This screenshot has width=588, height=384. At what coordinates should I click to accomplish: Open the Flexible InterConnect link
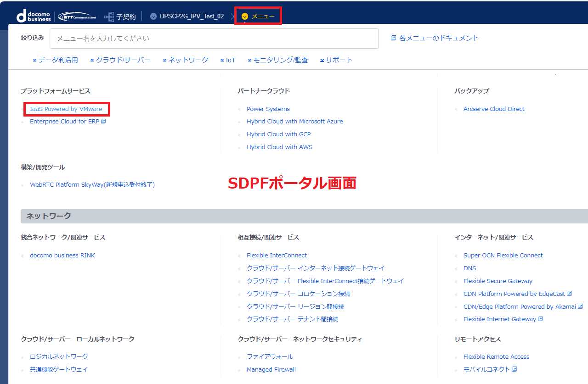coord(277,256)
